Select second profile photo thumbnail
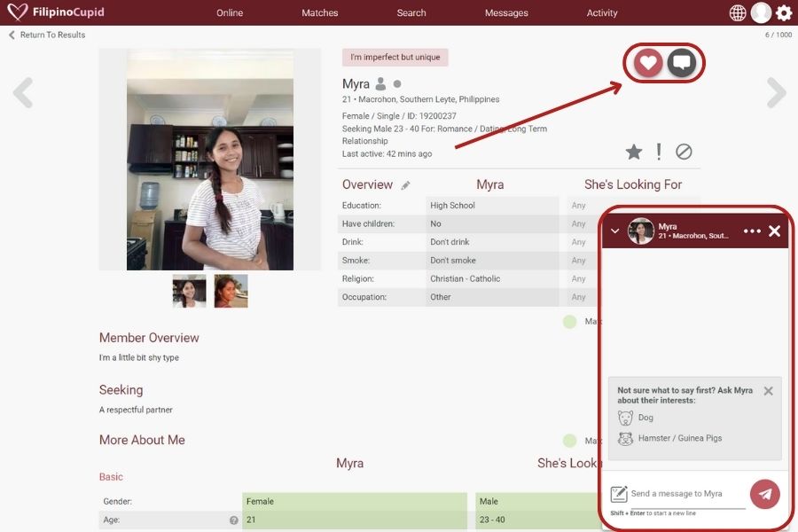 coord(231,291)
